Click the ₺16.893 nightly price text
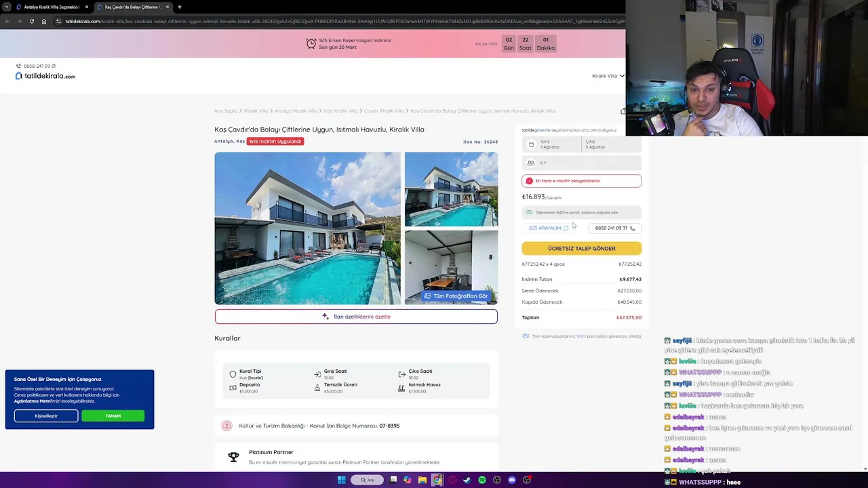The height and width of the screenshot is (488, 868). click(534, 197)
